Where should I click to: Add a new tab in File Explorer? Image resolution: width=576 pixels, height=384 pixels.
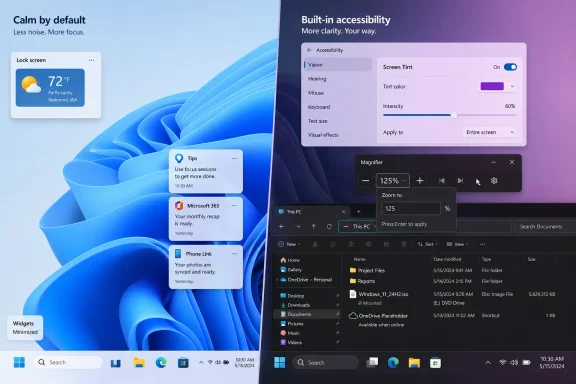point(359,212)
